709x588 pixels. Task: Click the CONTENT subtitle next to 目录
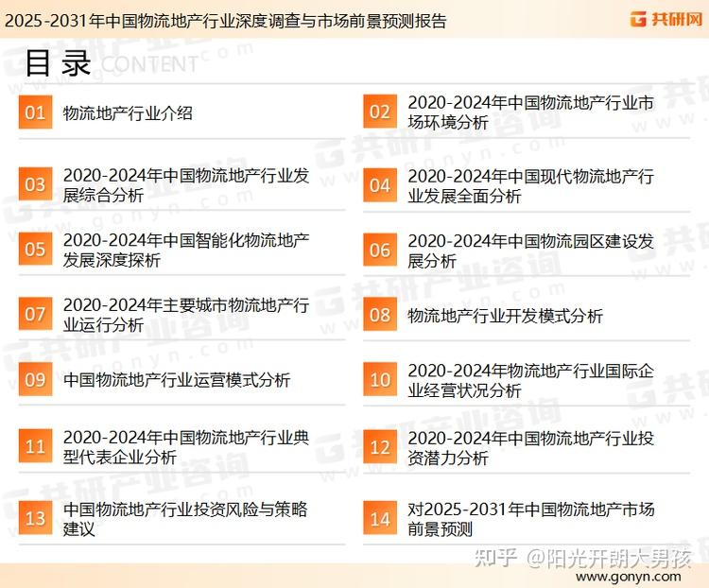[148, 64]
